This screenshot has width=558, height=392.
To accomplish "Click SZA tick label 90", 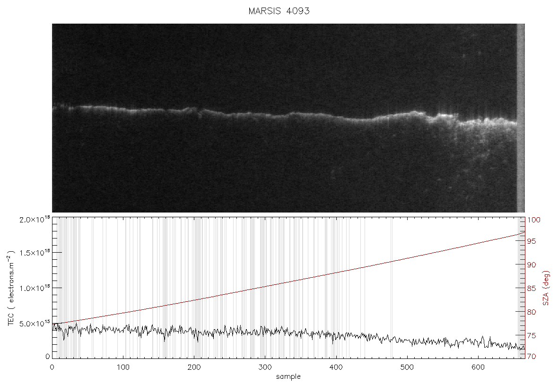I will [x=532, y=265].
